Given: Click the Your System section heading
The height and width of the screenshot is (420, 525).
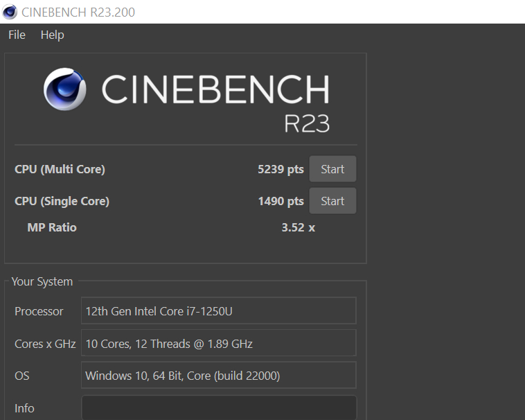Looking at the screenshot, I should tap(42, 281).
